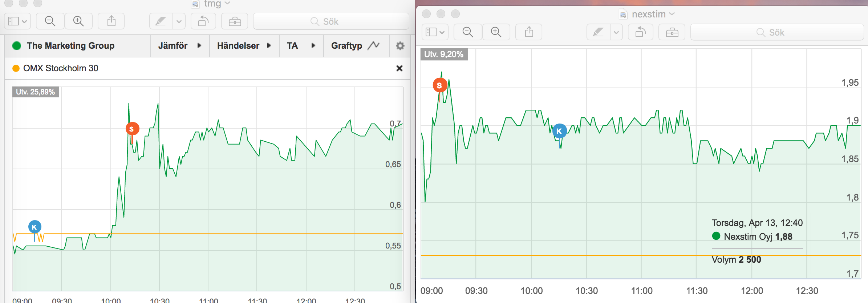The width and height of the screenshot is (868, 303).
Task: Click 12:00 time label on nexstim chart
Action: point(752,291)
